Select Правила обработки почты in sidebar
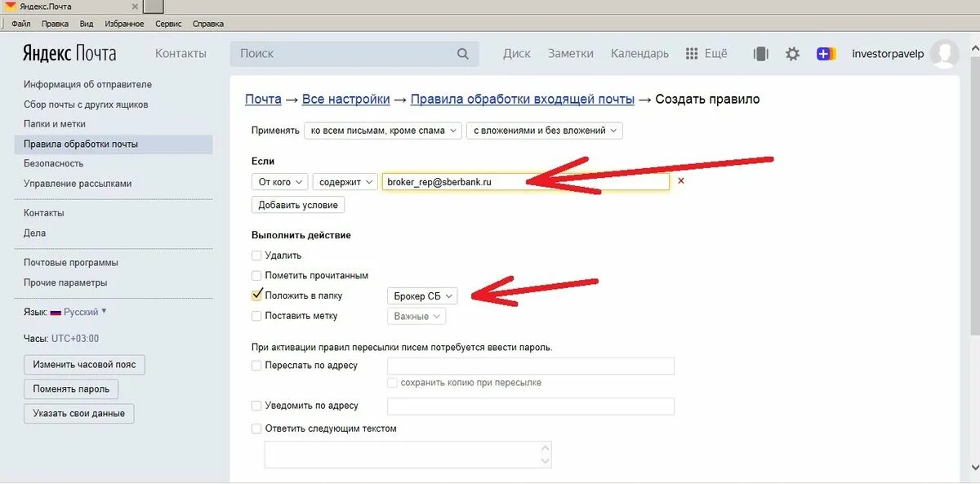 pos(114,144)
